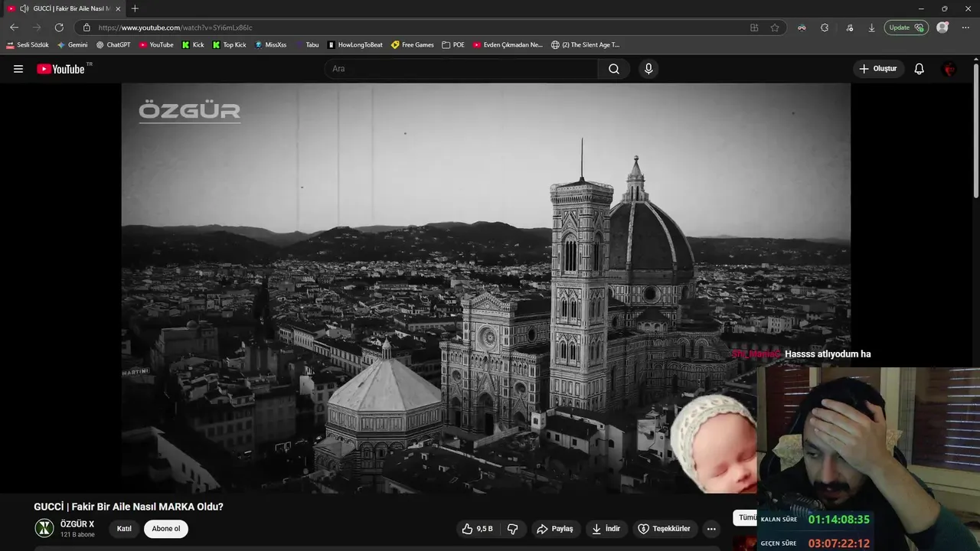Click the 121 B abone subscriber count
The width and height of the screenshot is (980, 551).
77,535
